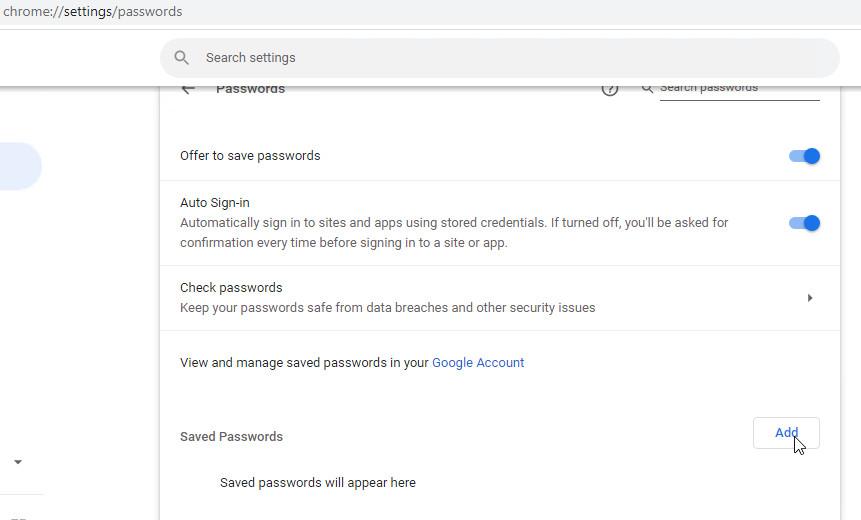
Task: Click the Offer to save passwords label
Action: pos(250,155)
